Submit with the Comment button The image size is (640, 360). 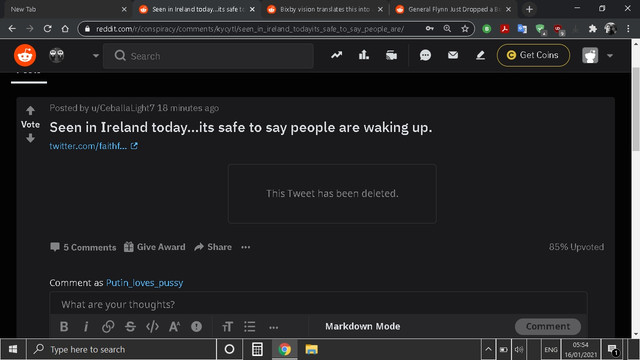click(x=548, y=326)
